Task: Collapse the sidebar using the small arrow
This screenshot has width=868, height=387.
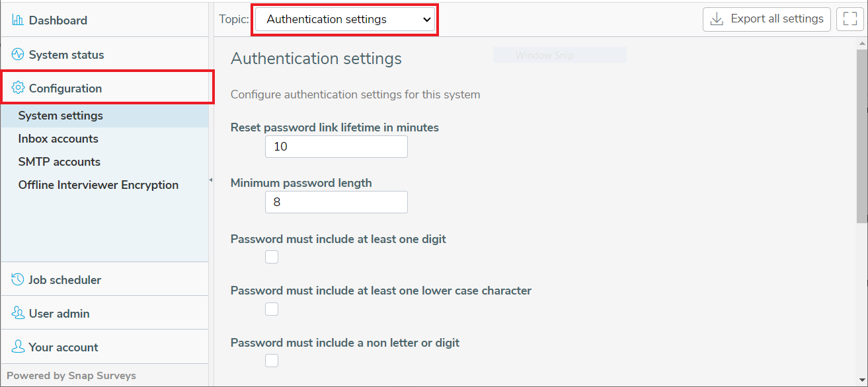Action: [x=210, y=178]
